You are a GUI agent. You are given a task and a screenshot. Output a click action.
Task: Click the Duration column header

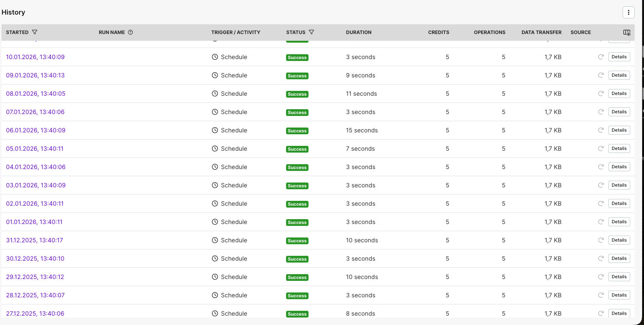359,32
